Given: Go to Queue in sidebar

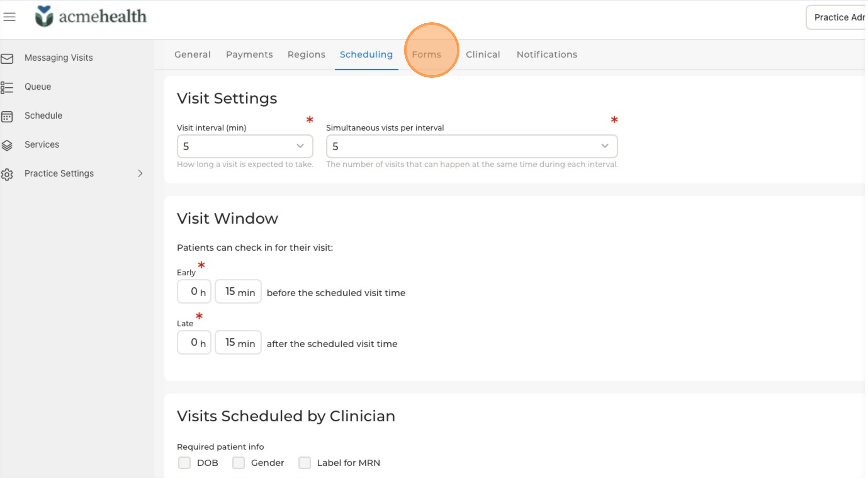Looking at the screenshot, I should [x=38, y=87].
